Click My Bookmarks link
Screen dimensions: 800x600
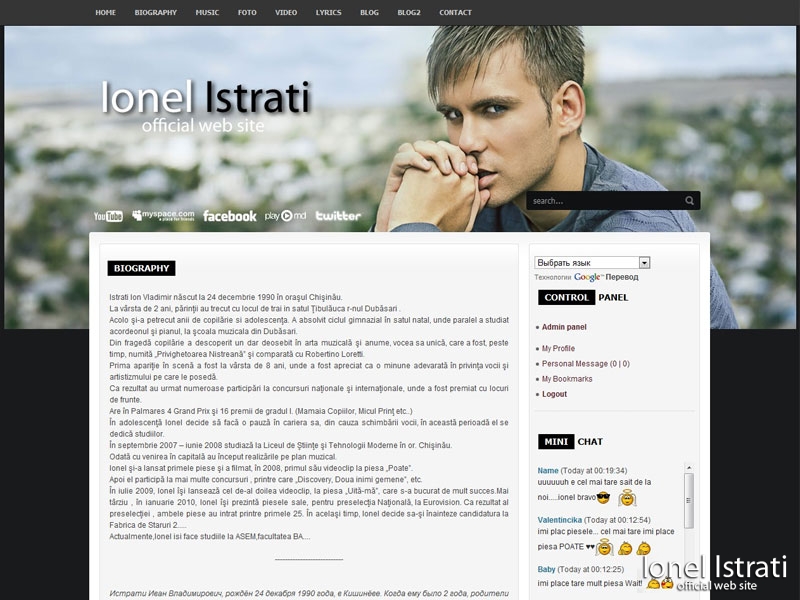pyautogui.click(x=567, y=379)
